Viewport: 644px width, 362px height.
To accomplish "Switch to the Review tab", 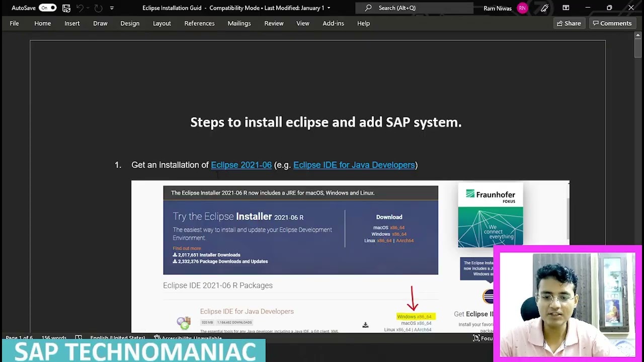I will point(274,23).
